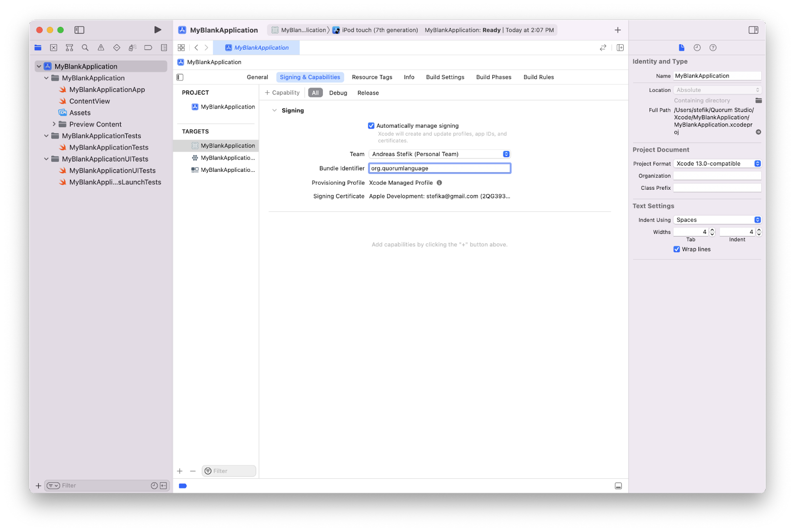Viewport: 795px width, 532px height.
Task: Click the targets Filter field
Action: click(x=229, y=471)
